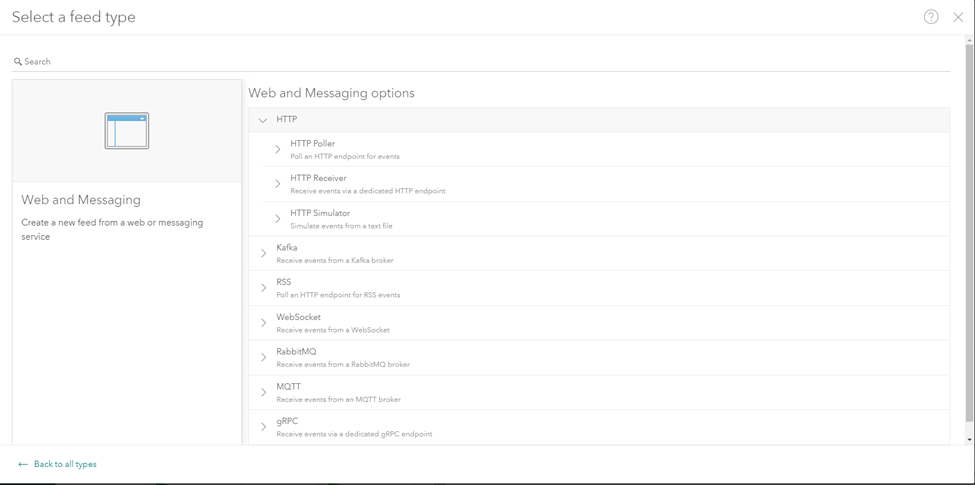Click the search magnifier icon
The width and height of the screenshot is (975, 485).
(18, 62)
